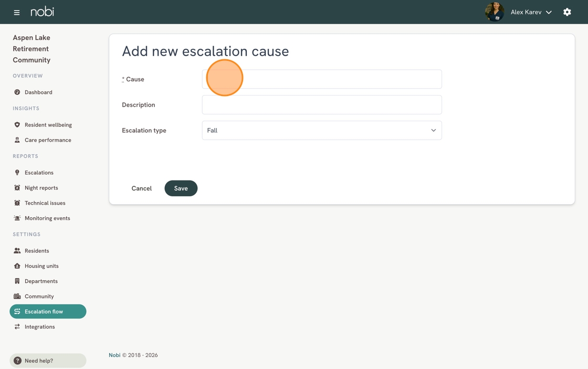This screenshot has width=588, height=369.
Task: Toggle the hamburger menu icon
Action: 16,13
